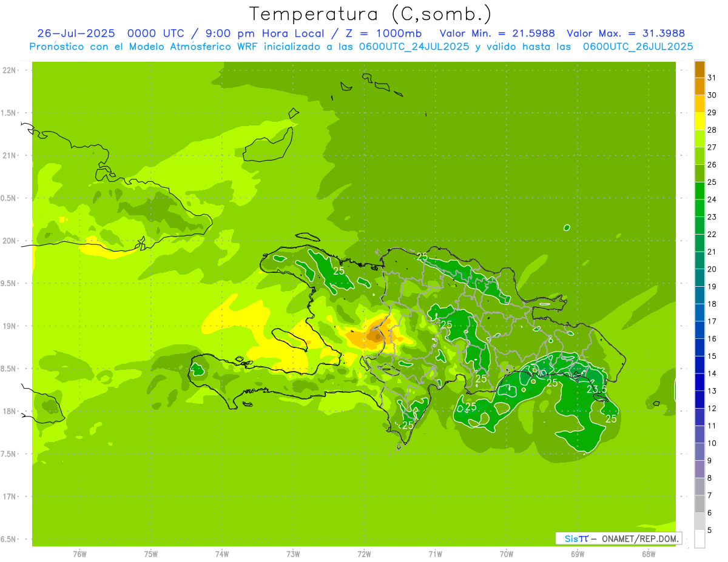Click the Valor Max. = 31.3988 text
728x562 pixels.
point(625,33)
